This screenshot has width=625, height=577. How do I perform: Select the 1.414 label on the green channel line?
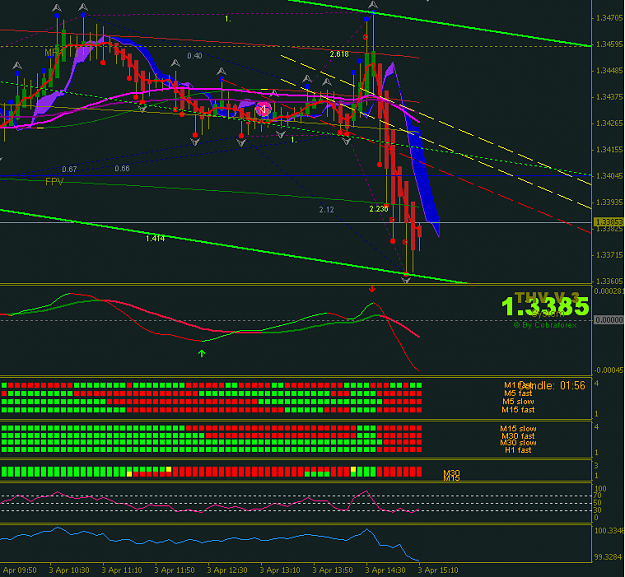coord(155,238)
